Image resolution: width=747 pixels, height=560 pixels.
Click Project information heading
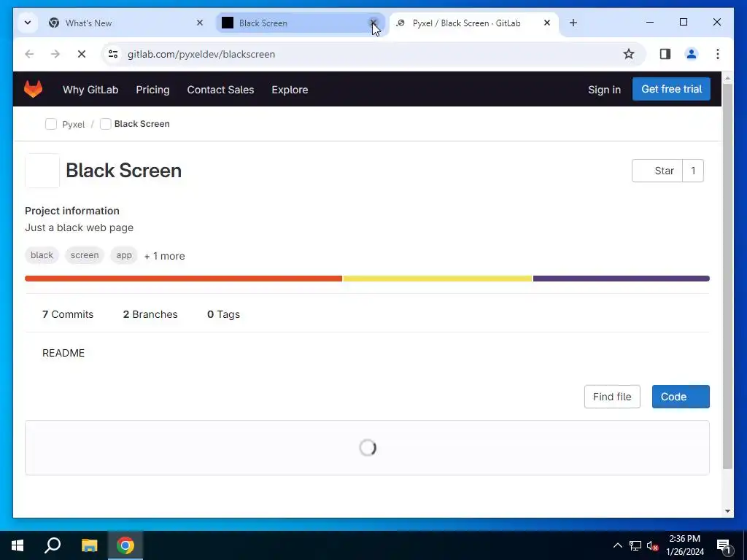tap(72, 211)
